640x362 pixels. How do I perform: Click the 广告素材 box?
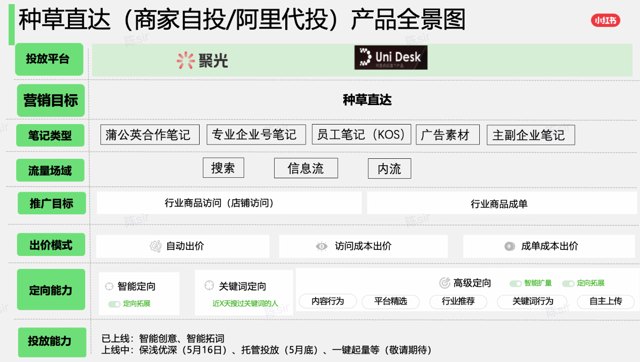[x=447, y=135]
